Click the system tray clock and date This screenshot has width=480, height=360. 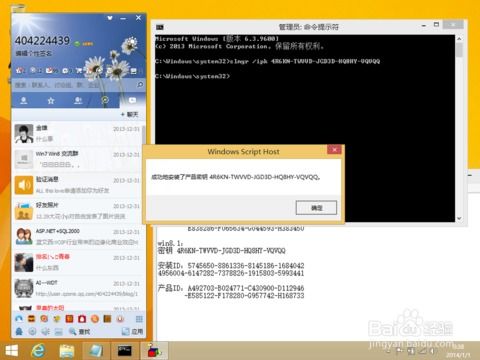click(458, 352)
